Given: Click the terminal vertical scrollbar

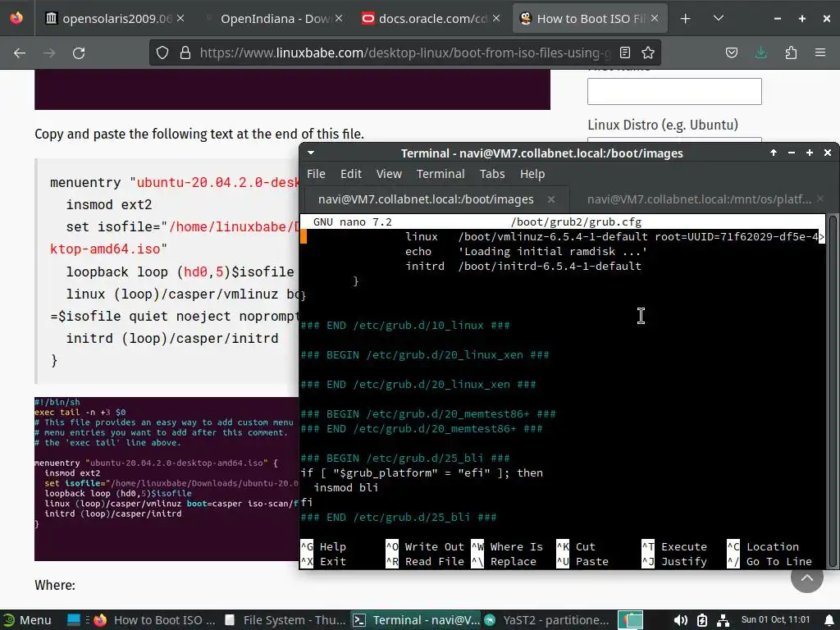Looking at the screenshot, I should [x=832, y=391].
